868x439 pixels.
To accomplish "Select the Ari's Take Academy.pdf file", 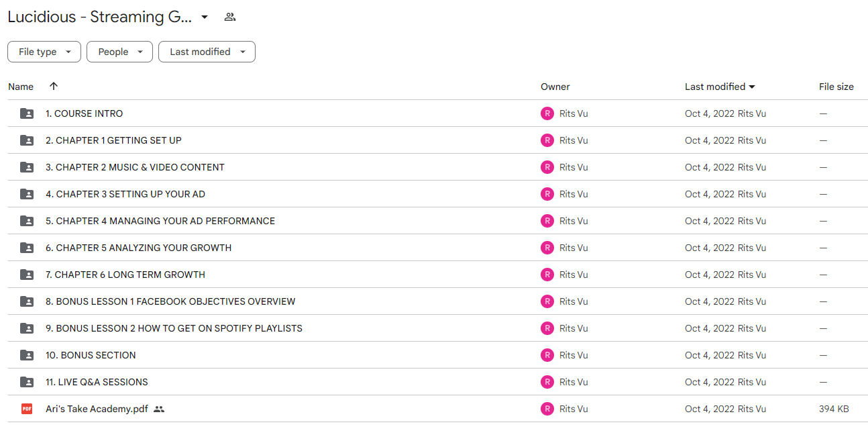I will pos(437,409).
